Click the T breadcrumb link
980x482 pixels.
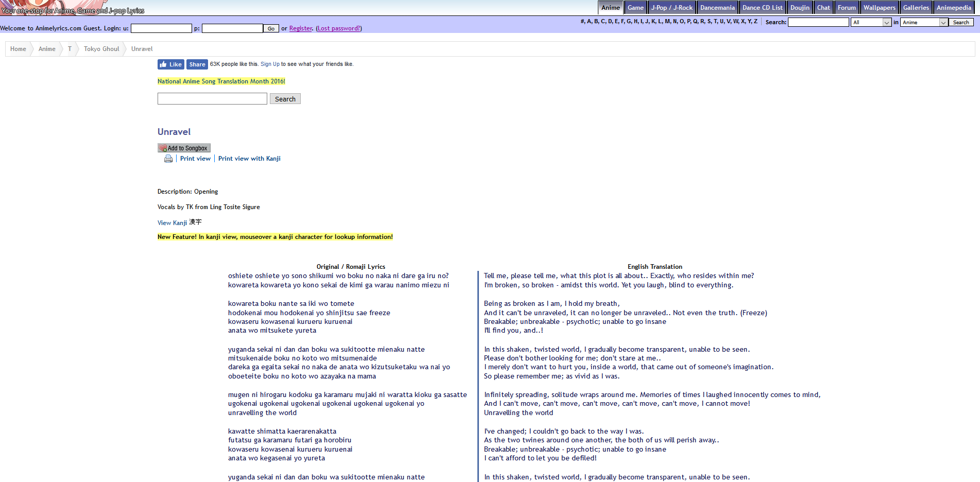tap(70, 49)
